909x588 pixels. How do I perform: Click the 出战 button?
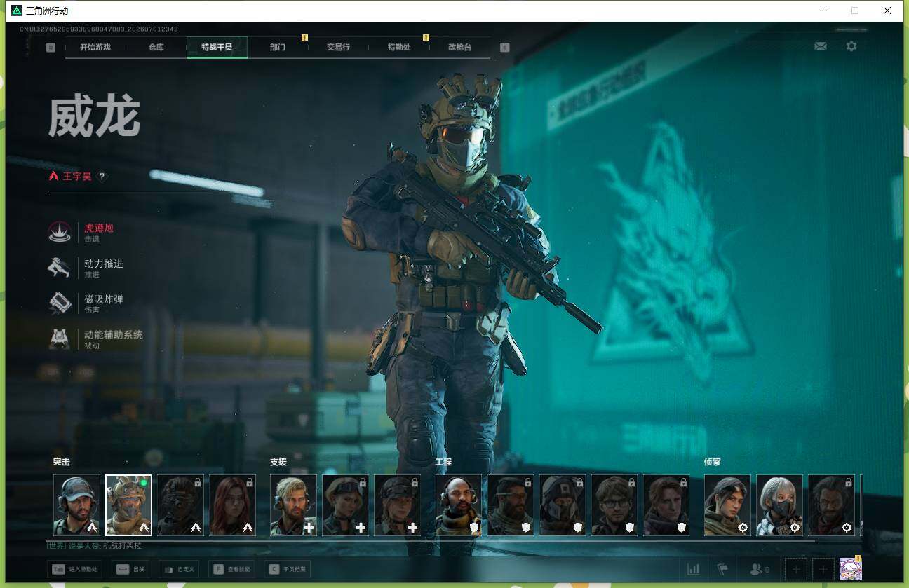[x=130, y=569]
